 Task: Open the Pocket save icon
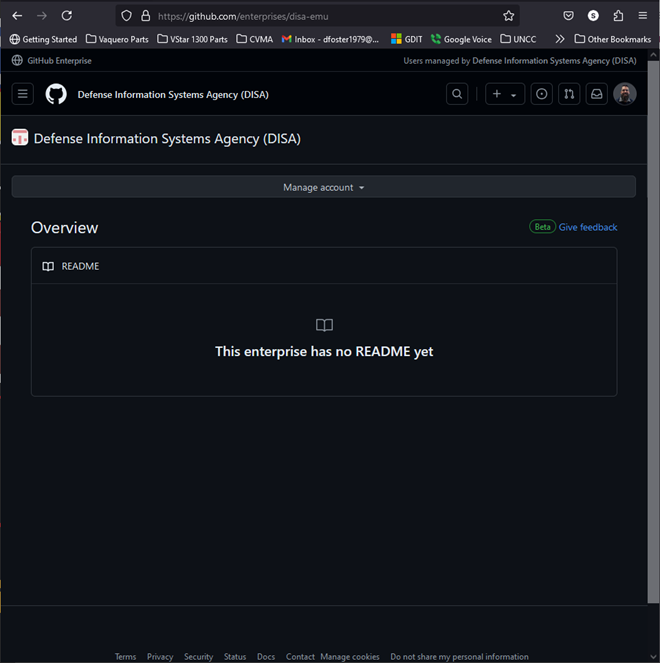569,16
